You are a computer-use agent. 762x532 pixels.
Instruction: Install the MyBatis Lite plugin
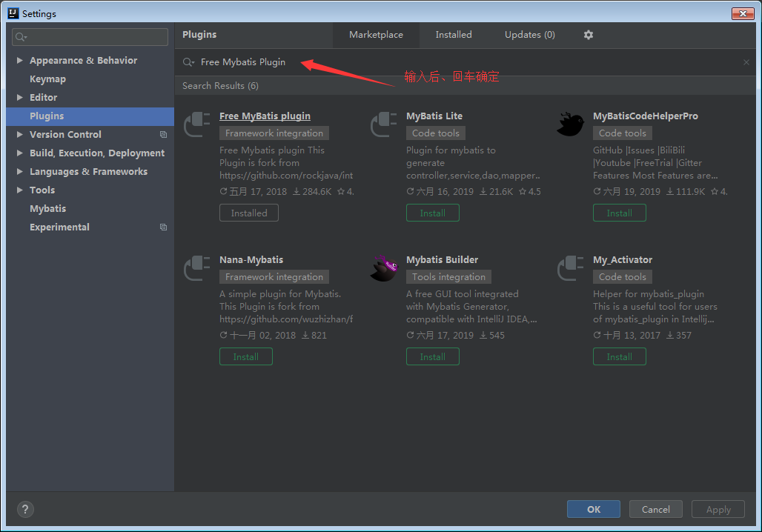(x=432, y=213)
